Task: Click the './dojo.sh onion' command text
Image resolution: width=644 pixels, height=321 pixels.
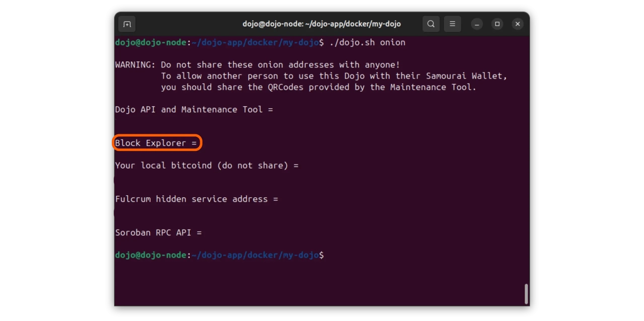Action: tap(367, 43)
